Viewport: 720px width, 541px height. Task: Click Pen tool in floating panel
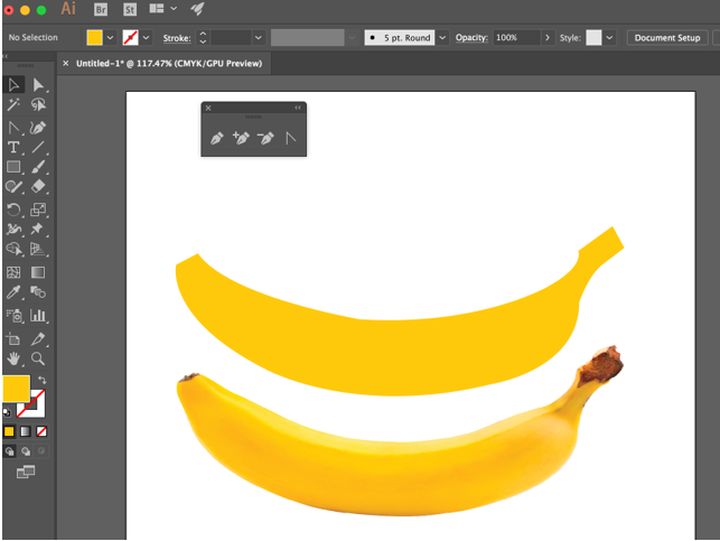216,138
